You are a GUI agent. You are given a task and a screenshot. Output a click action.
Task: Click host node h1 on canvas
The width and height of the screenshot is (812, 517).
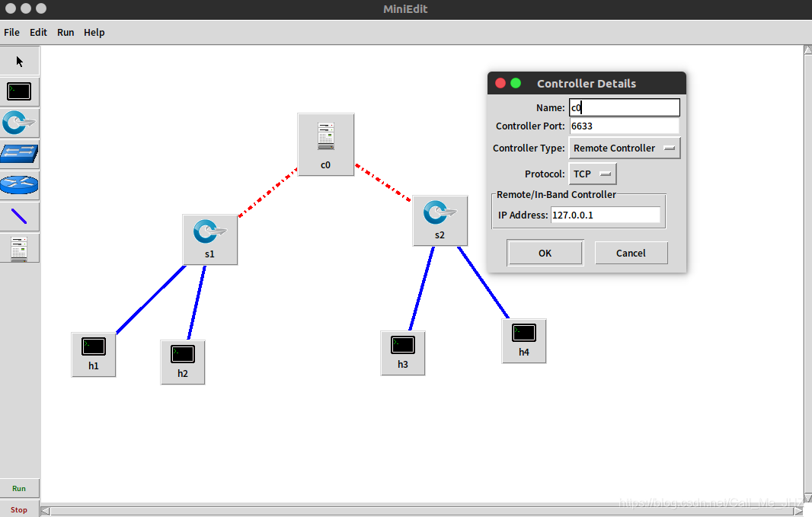point(94,355)
